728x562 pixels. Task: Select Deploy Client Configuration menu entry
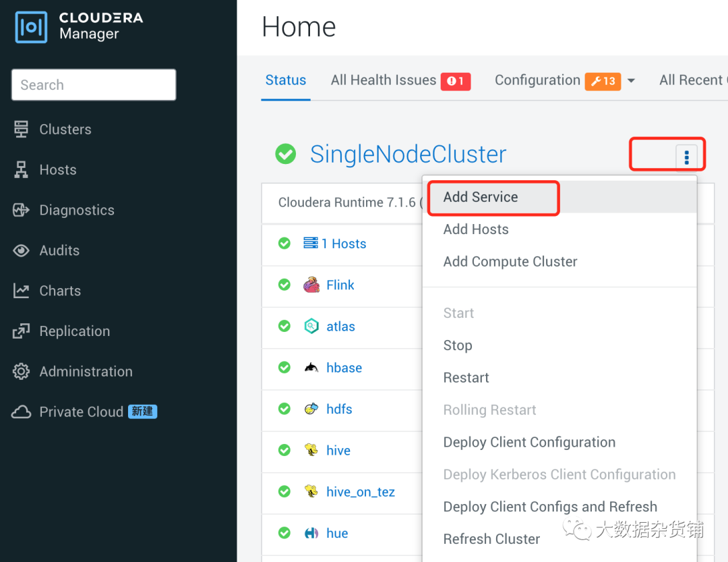529,443
